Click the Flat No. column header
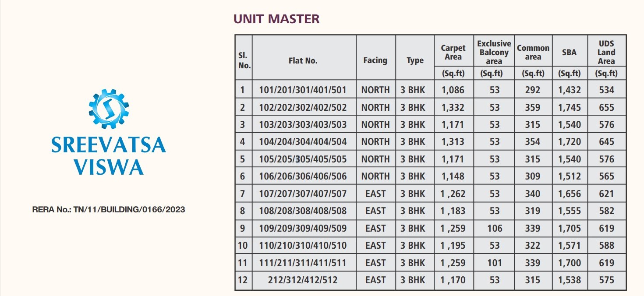 [x=303, y=61]
